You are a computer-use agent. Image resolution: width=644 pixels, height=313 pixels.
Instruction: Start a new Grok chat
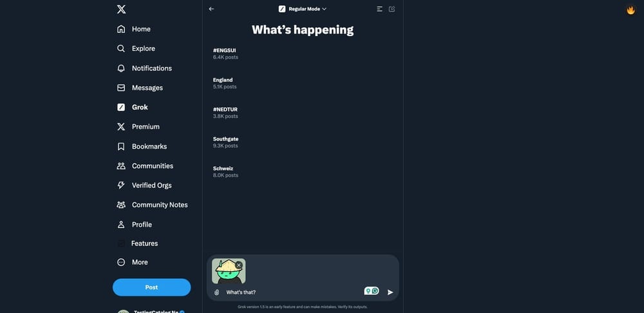[x=392, y=9]
